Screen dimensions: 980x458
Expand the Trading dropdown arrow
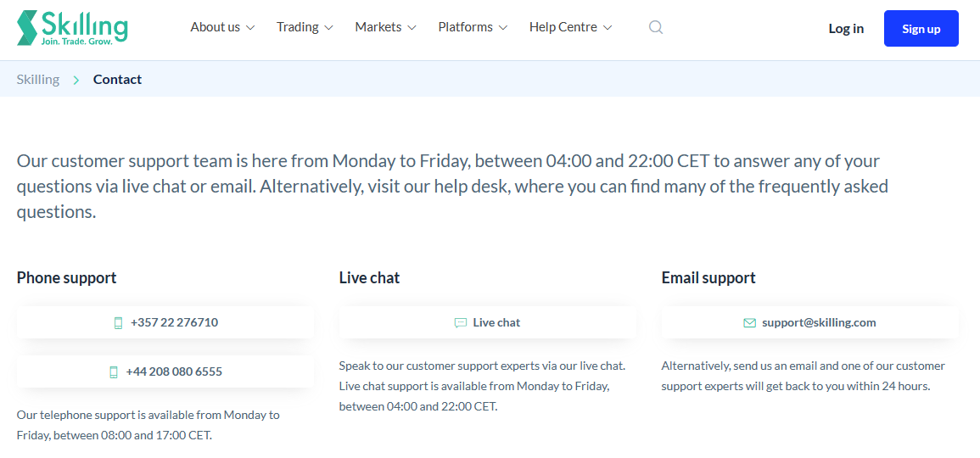328,27
